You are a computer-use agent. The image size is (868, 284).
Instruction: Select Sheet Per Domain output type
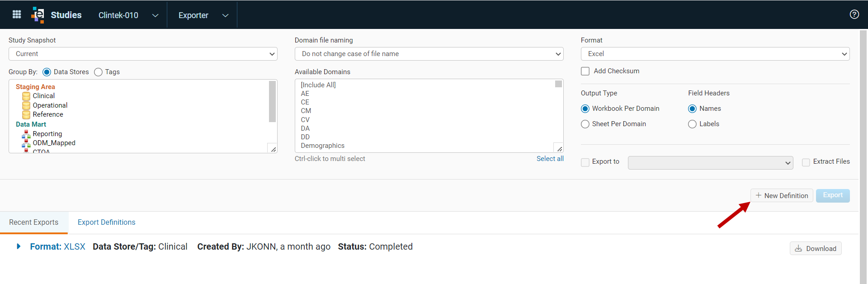point(585,124)
